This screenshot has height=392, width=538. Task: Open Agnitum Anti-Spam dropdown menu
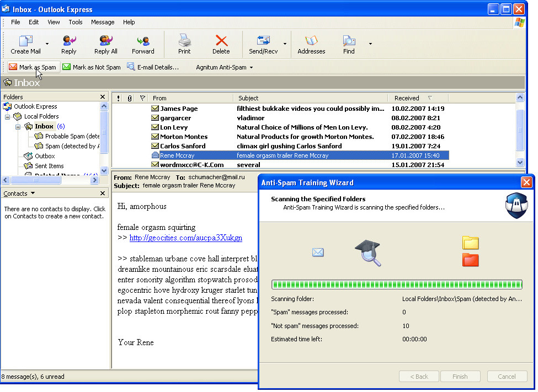point(225,67)
